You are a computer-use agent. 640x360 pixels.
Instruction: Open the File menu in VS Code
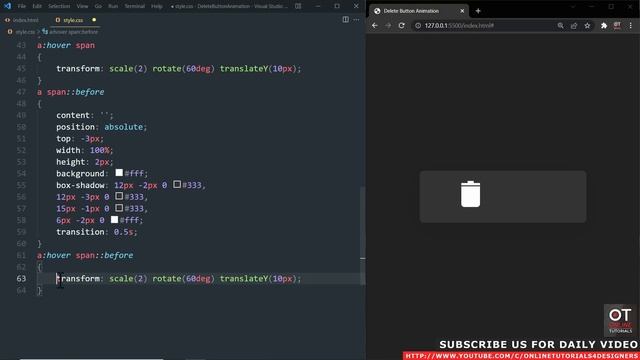pos(22,6)
